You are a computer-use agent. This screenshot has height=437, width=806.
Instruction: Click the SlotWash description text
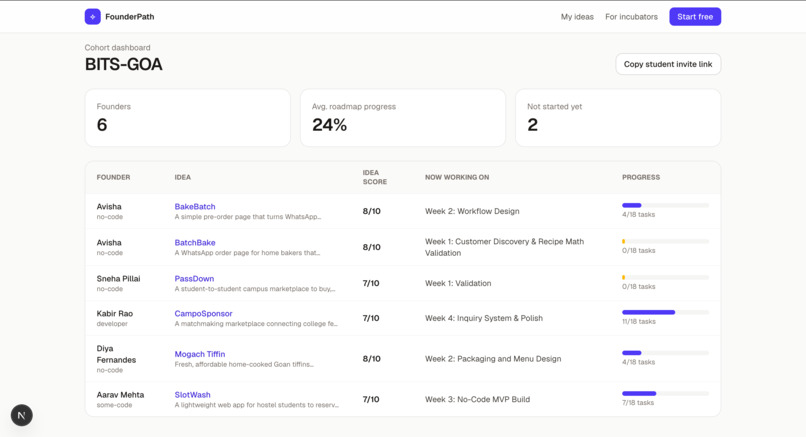(256, 405)
